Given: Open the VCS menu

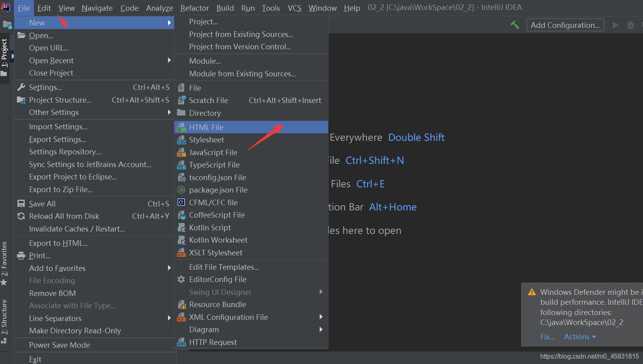Looking at the screenshot, I should tap(295, 8).
